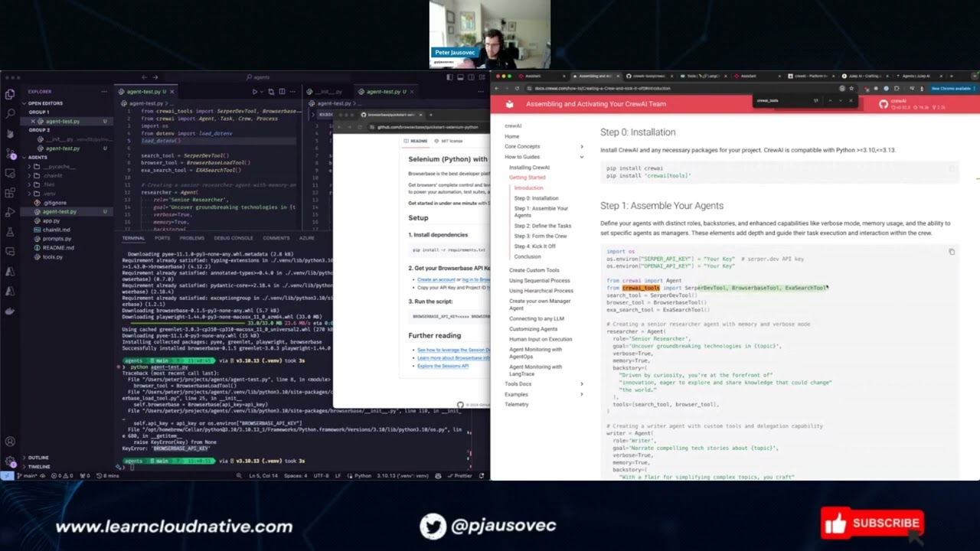Click the YouTube SUBSCRIBE button
Viewport: 980px width, 551px height.
tap(873, 523)
